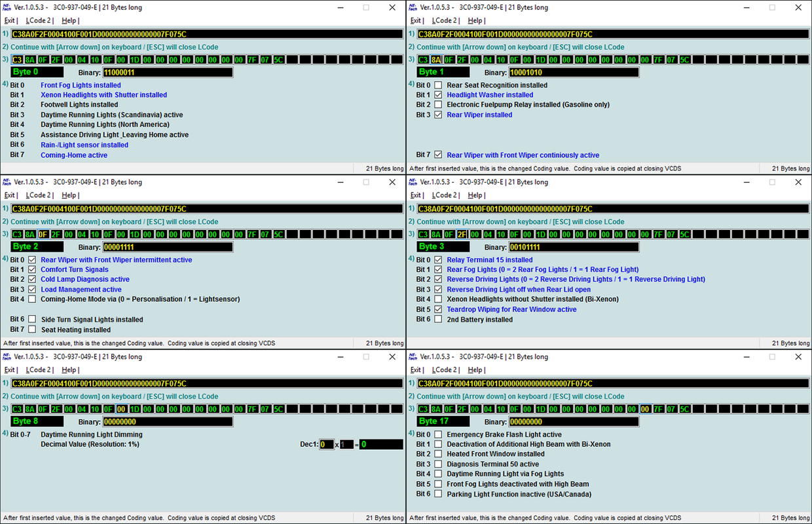Click Coming-Home active text in Byte 0 window
The height and width of the screenshot is (524, 812).
[74, 155]
